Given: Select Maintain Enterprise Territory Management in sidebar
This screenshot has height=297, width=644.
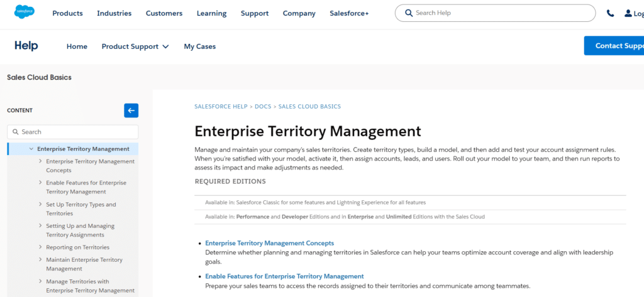Looking at the screenshot, I should [84, 264].
